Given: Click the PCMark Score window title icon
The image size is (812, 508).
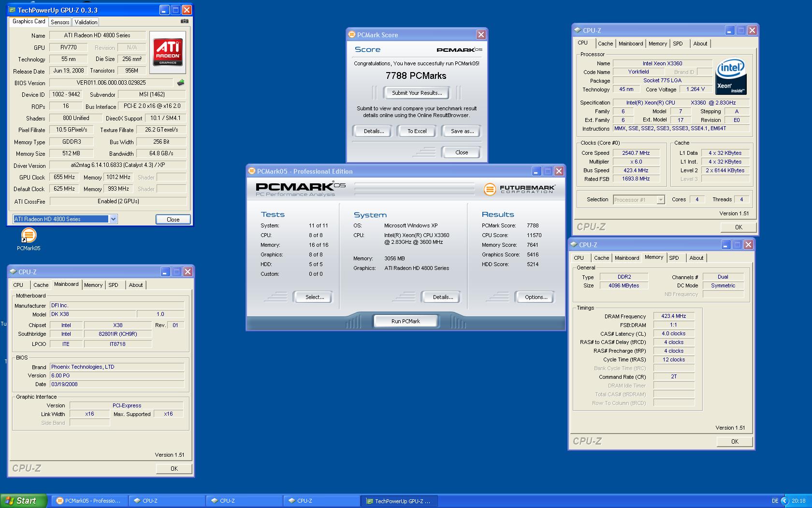Looking at the screenshot, I should coord(352,34).
